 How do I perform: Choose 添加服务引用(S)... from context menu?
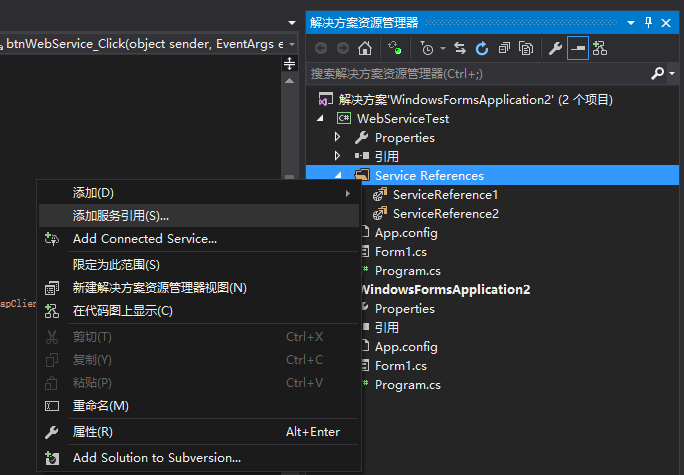199,215
